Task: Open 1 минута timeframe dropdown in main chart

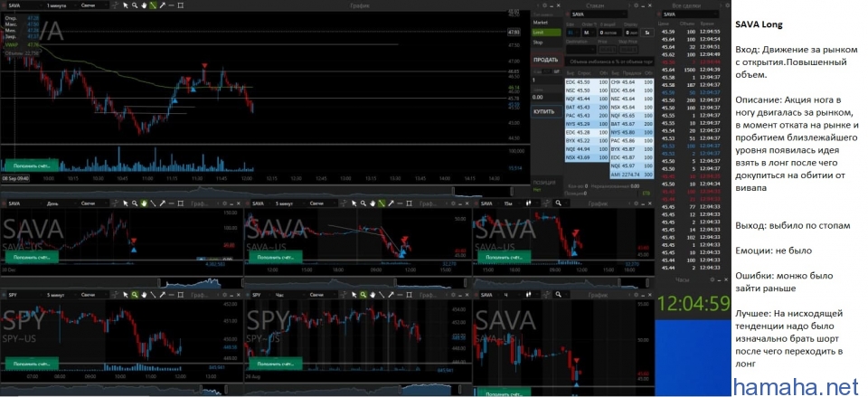Action: click(x=62, y=5)
